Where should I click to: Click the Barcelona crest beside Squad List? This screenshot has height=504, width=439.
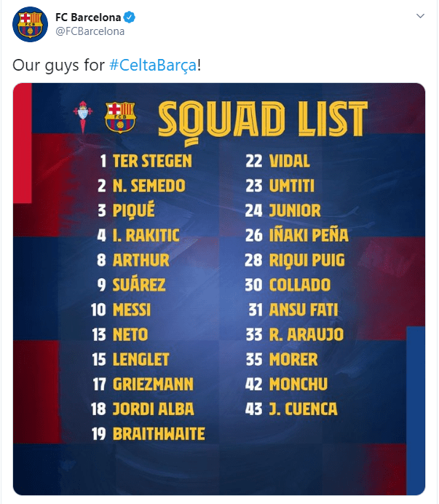coord(120,116)
